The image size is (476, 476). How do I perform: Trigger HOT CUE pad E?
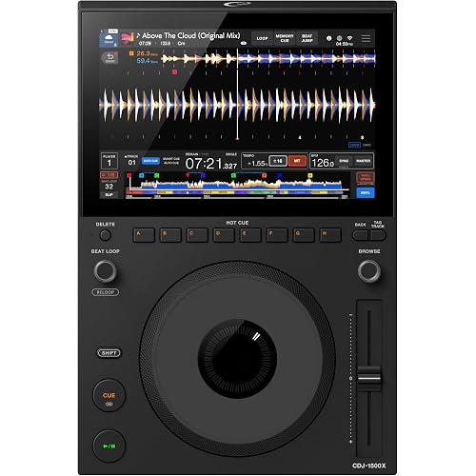click(250, 235)
